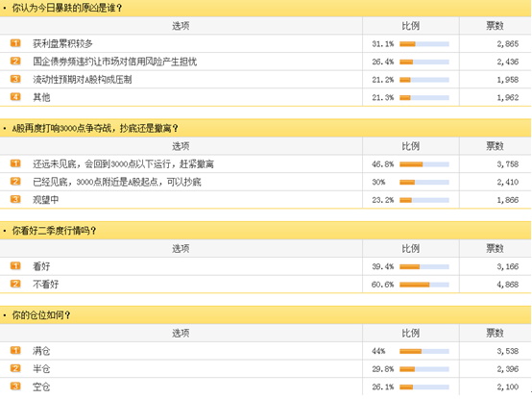Click the 31.1% progress bar for 获利盘累积较多

coord(424,44)
